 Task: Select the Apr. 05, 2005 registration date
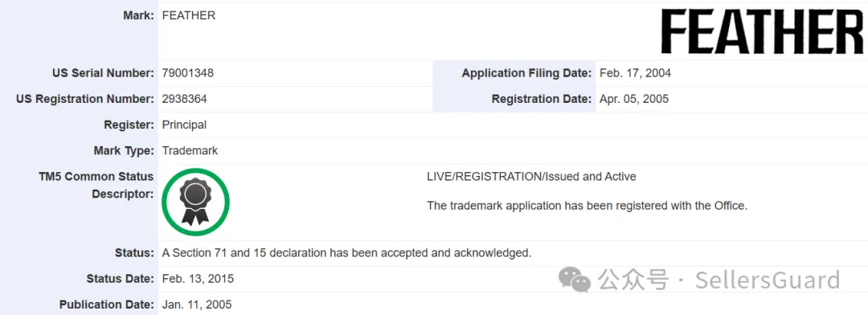tap(634, 99)
